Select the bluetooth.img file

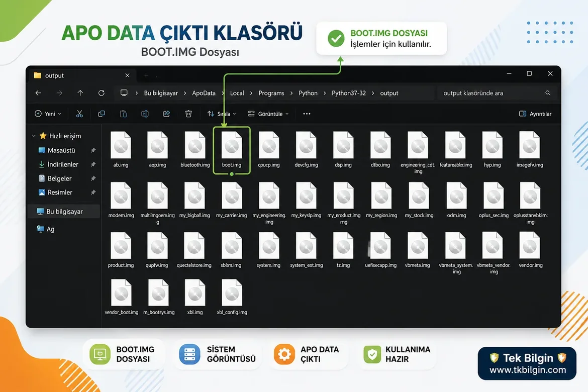[195, 149]
